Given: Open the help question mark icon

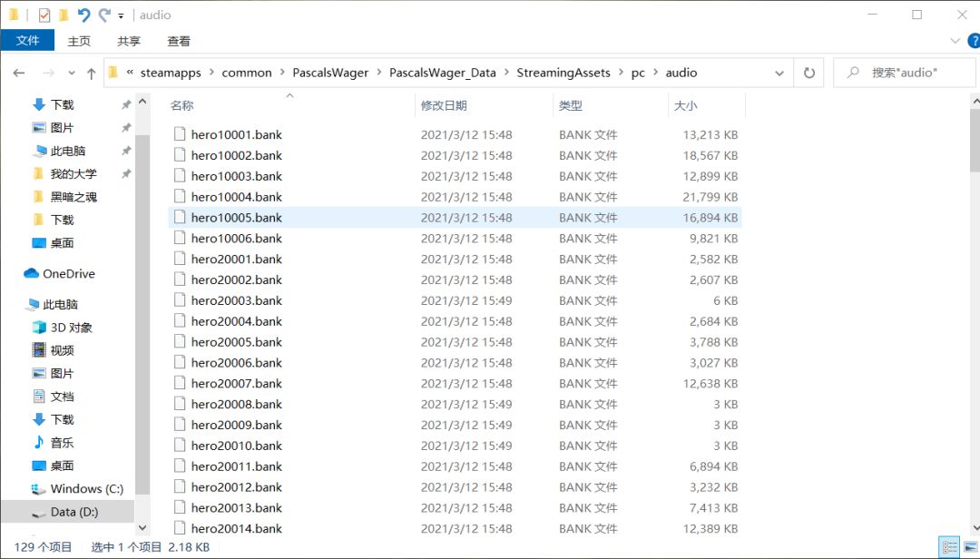Looking at the screenshot, I should click(973, 41).
